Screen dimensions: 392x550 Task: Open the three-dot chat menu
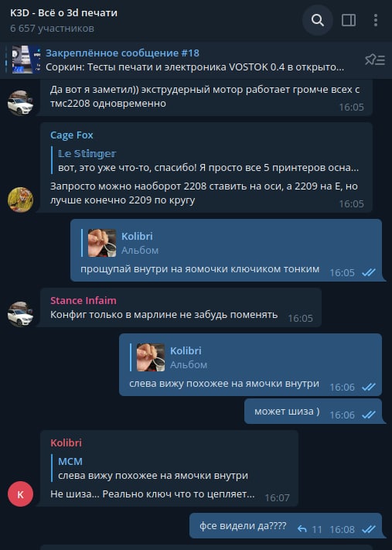(376, 20)
